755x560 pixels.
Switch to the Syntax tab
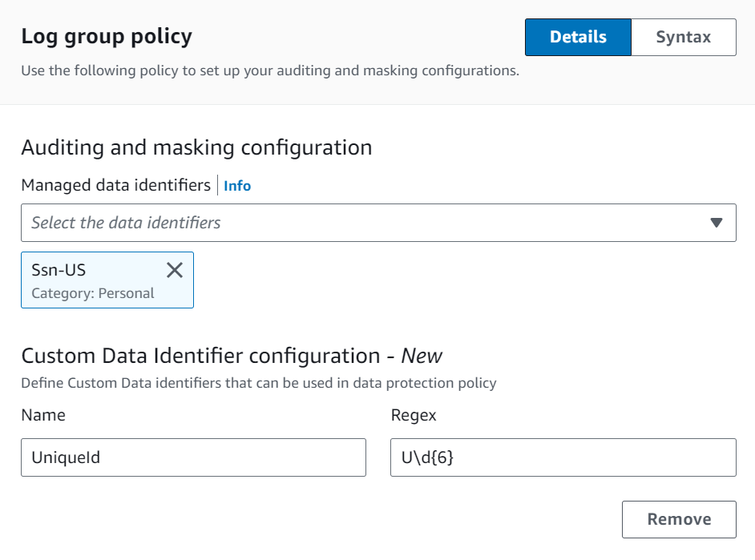(683, 37)
